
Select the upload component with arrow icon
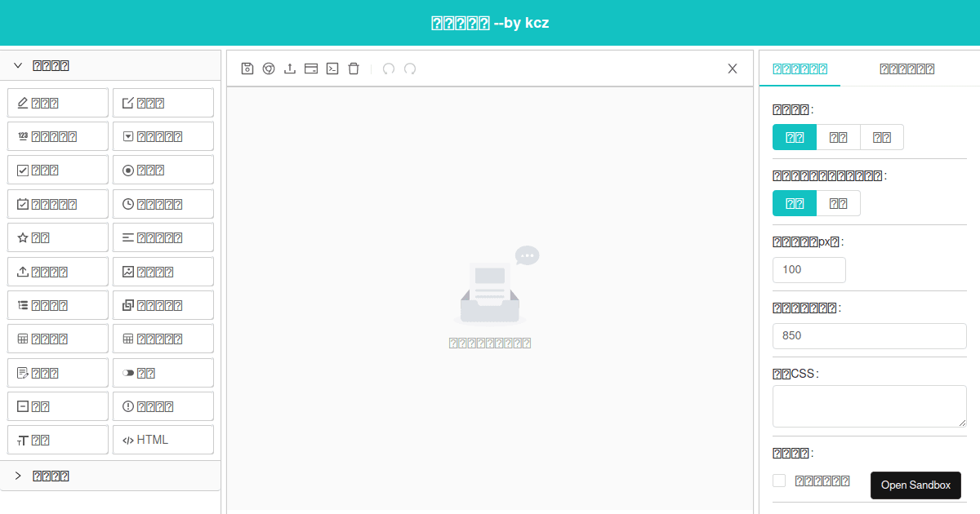[x=57, y=271]
